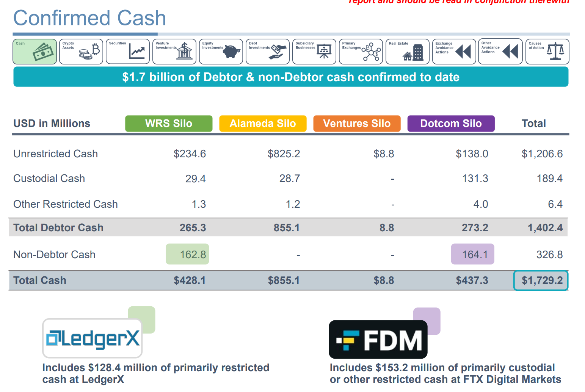Image resolution: width=585 pixels, height=392 pixels.
Task: Select the Venture Investments bank icon
Action: [174, 51]
